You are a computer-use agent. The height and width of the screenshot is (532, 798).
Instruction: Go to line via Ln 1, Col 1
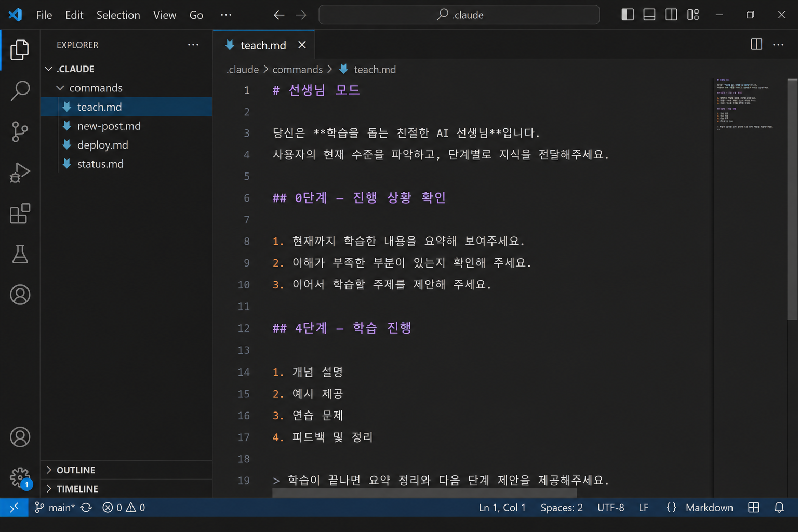[502, 508]
